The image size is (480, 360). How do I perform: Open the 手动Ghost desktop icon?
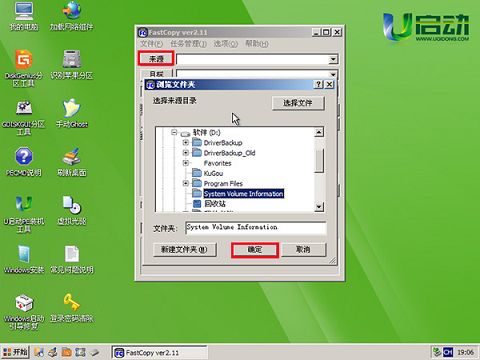(71, 113)
